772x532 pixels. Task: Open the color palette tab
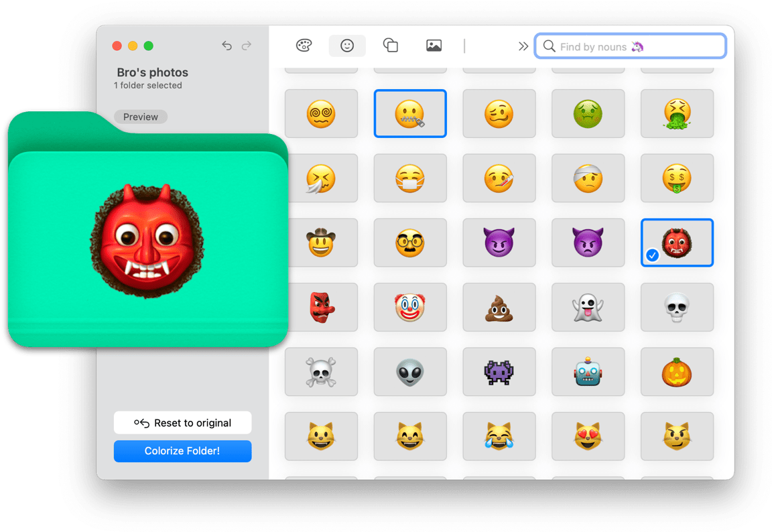[304, 46]
